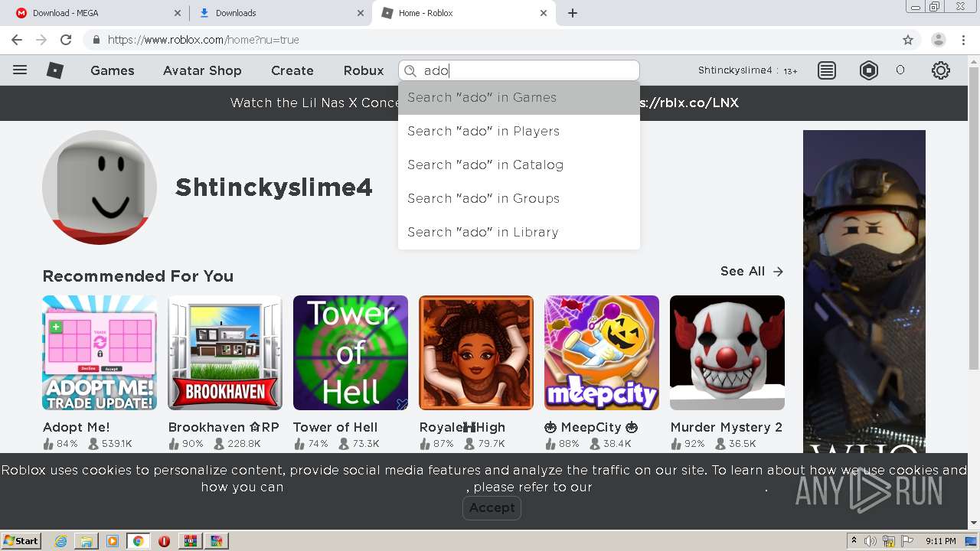The height and width of the screenshot is (551, 980).
Task: Select Search "ado" in Catalog
Action: (519, 165)
